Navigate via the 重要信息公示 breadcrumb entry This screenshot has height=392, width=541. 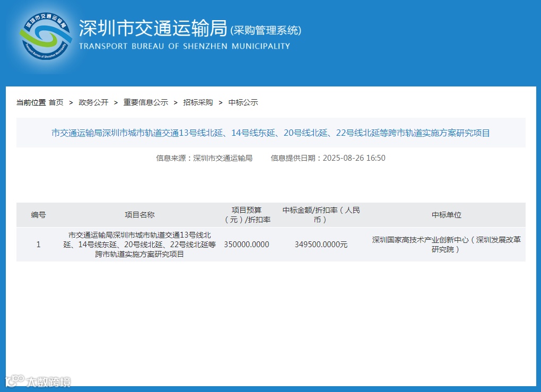(145, 102)
